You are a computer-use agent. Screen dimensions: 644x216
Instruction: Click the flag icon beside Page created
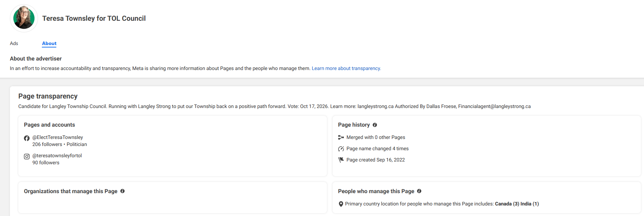click(x=341, y=160)
